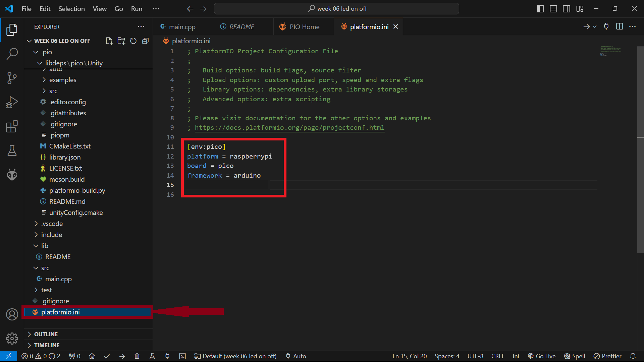Expand the OUTLINE section
644x362 pixels.
click(46, 334)
